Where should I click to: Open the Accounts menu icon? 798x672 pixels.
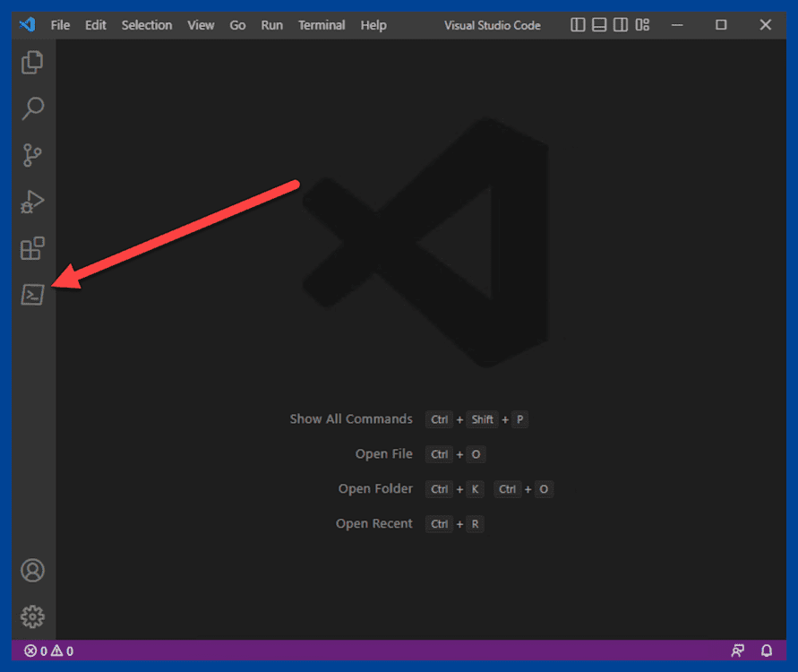click(x=32, y=570)
